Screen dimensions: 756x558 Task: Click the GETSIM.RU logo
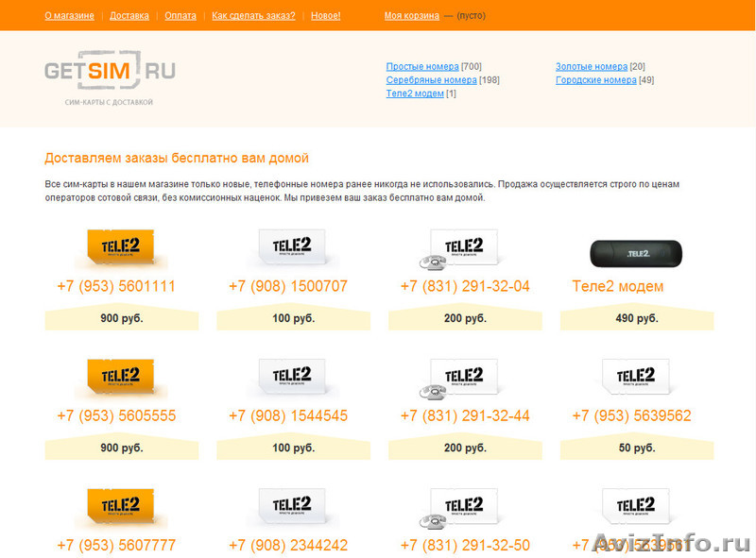click(110, 71)
